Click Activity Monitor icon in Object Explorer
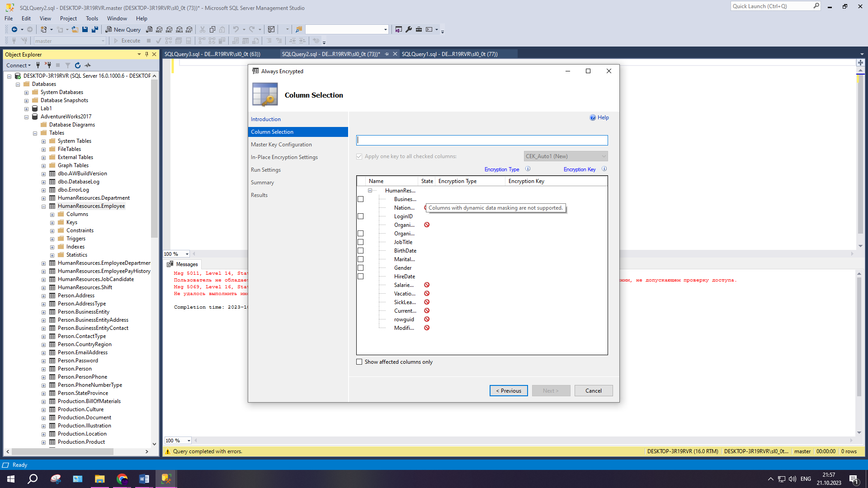Image resolution: width=868 pixels, height=488 pixels. click(x=88, y=66)
